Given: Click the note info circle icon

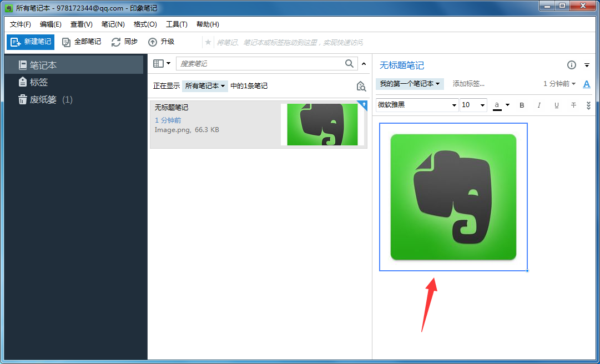Looking at the screenshot, I should coord(571,65).
